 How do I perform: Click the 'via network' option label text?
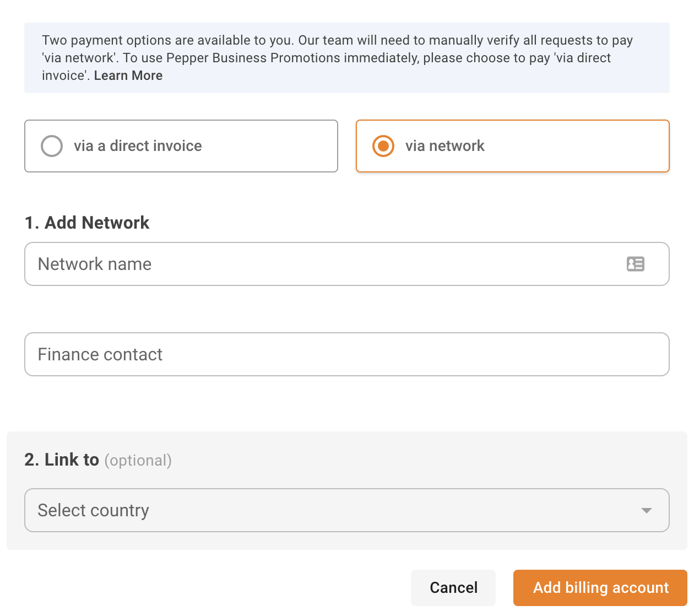tap(445, 146)
